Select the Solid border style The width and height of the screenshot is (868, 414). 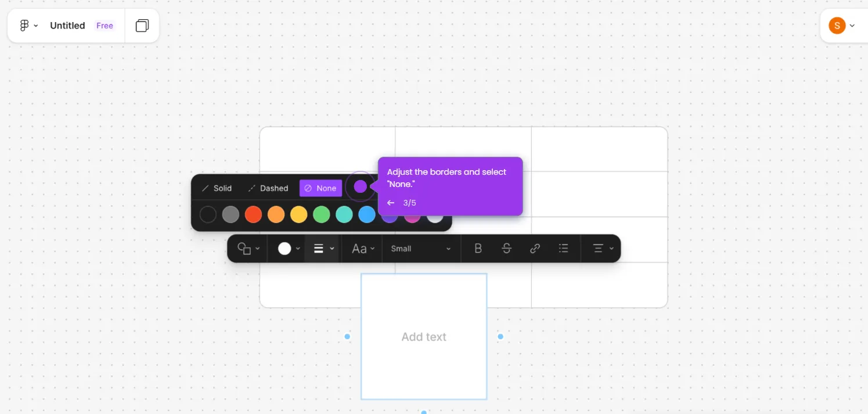pyautogui.click(x=217, y=188)
